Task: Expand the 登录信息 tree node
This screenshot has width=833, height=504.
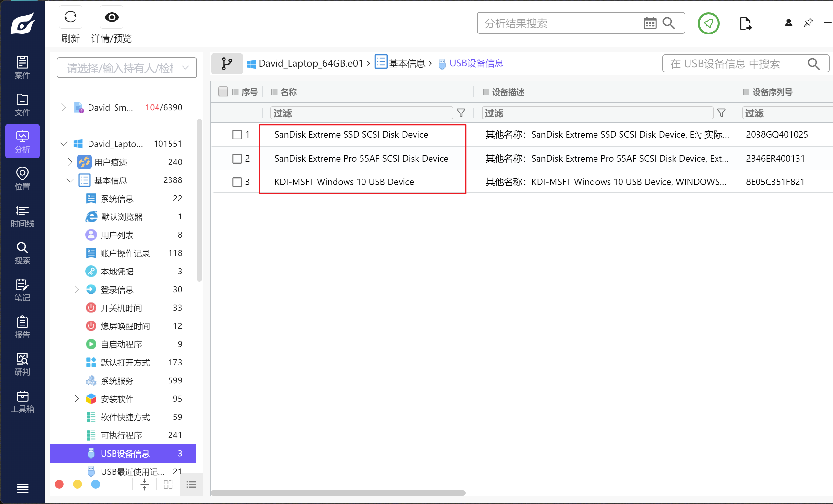Action: [x=77, y=289]
